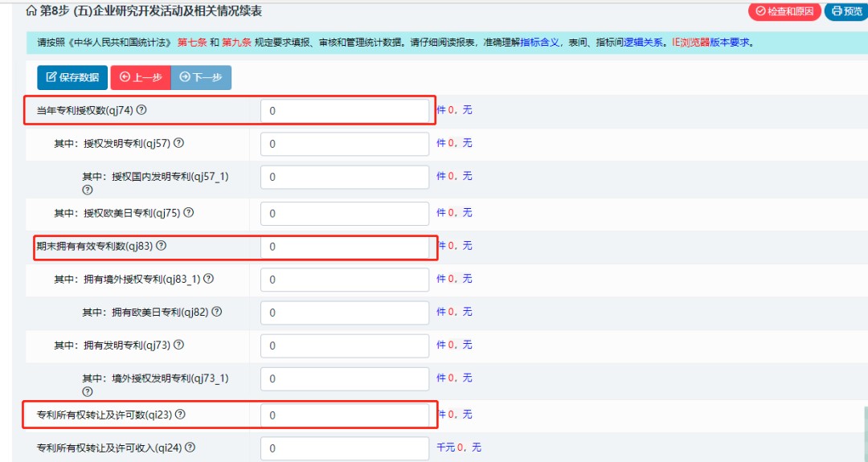
Task: Click help icon beside 期末拥有有效专利数(qj83)
Action: 161,246
